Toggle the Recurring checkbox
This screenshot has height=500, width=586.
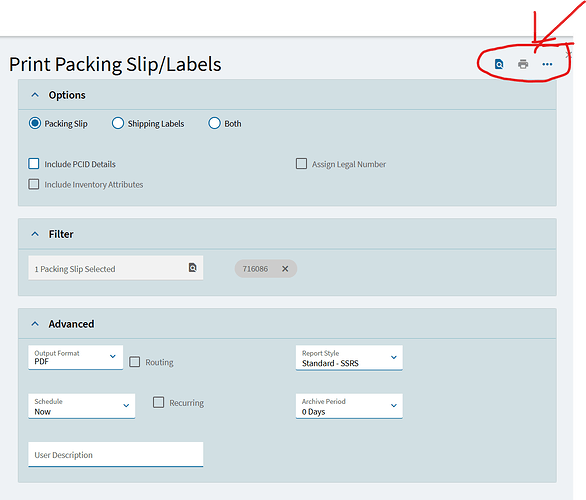coord(158,402)
